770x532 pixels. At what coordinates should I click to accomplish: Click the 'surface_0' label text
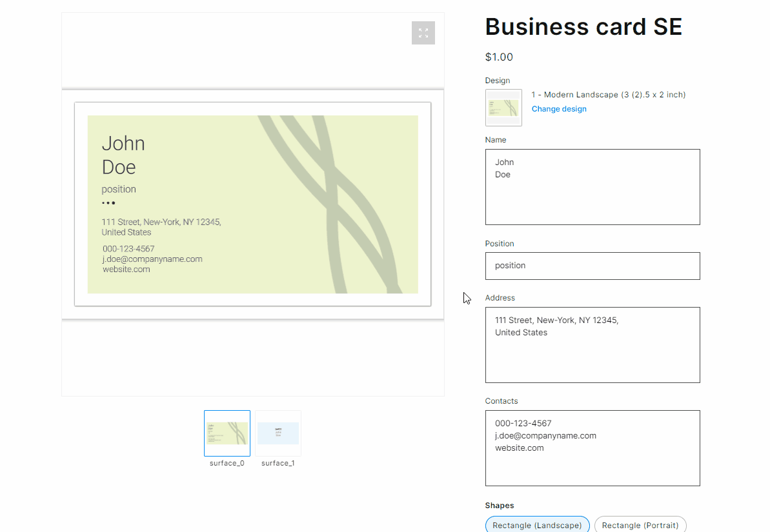click(x=227, y=463)
